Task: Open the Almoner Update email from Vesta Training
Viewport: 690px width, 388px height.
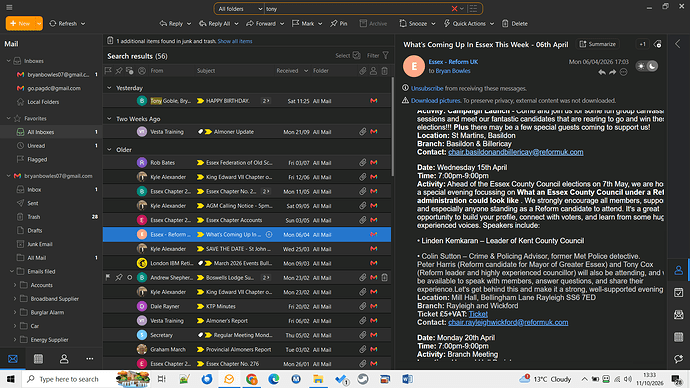Action: (247, 132)
